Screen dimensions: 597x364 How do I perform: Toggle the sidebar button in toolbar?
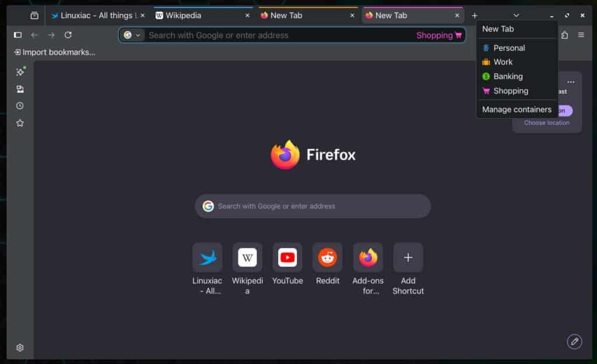(17, 35)
